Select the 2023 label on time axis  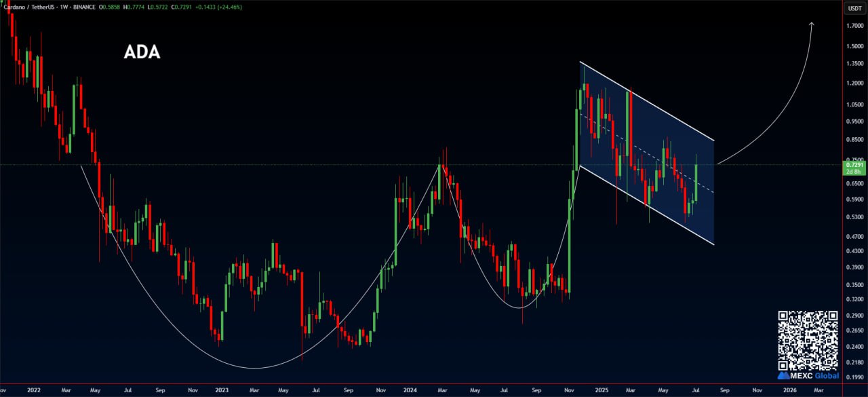pos(223,391)
